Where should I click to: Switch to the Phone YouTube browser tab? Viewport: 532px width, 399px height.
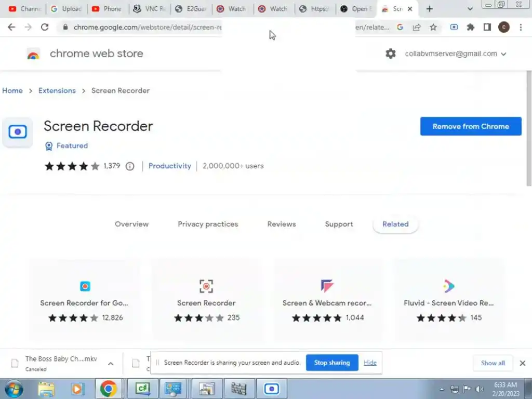108,9
